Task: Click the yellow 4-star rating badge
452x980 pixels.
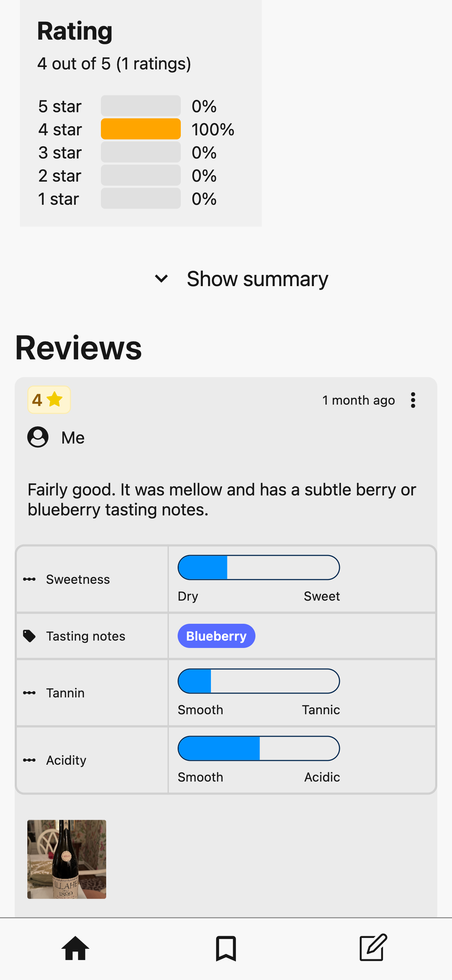Action: pyautogui.click(x=49, y=399)
